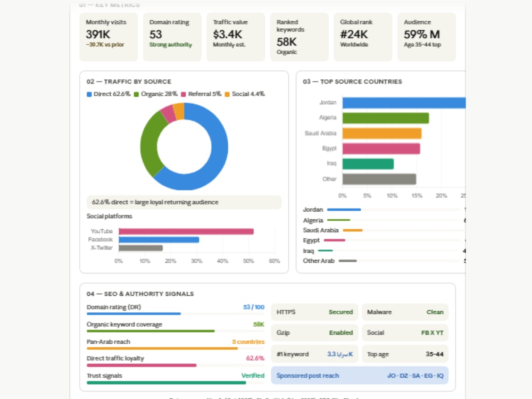532x399 pixels.
Task: Click the HTTPS Secured tile
Action: pyautogui.click(x=314, y=312)
